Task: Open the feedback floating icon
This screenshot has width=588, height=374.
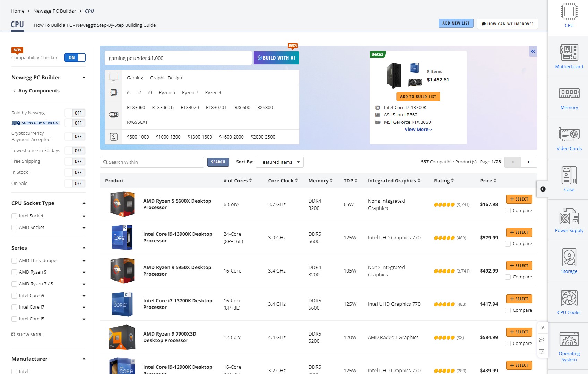Action: click(542, 352)
